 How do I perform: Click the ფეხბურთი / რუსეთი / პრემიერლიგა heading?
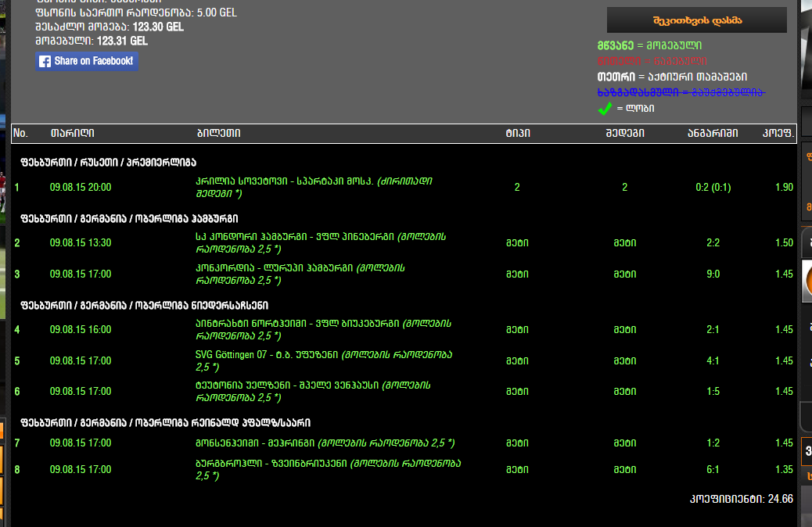[108, 163]
